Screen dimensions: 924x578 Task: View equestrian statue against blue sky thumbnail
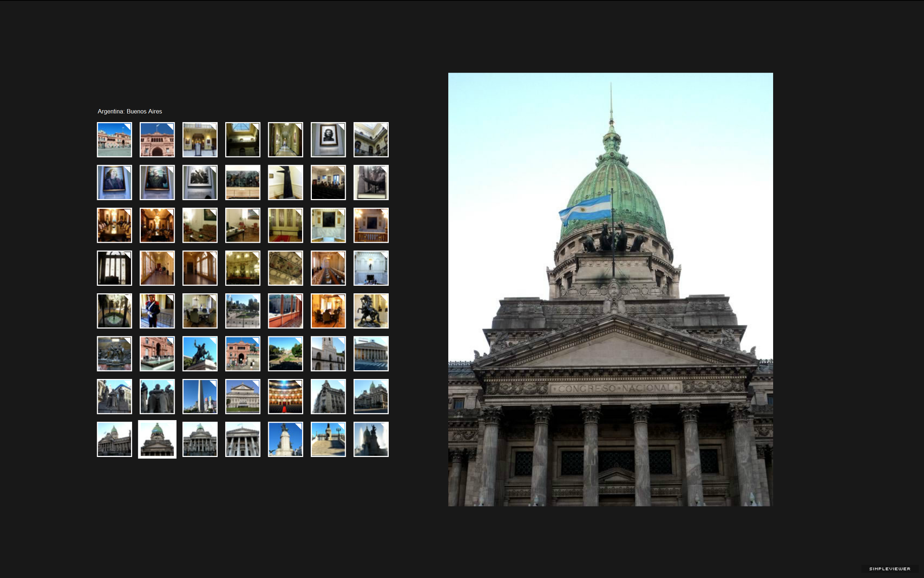tap(200, 354)
